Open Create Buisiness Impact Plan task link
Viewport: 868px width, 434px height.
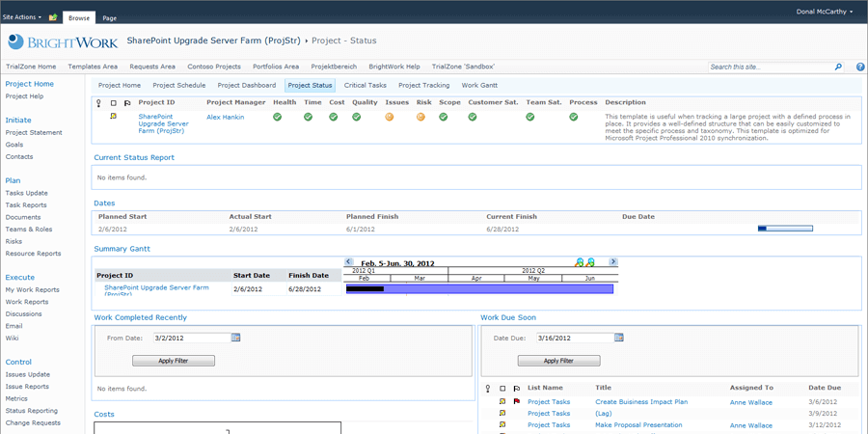point(641,402)
